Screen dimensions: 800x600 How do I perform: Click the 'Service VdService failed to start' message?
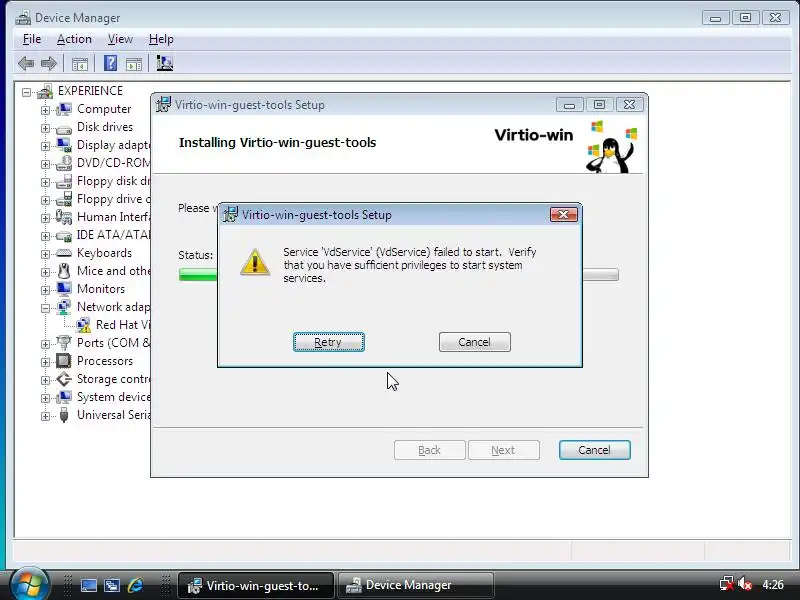click(410, 265)
